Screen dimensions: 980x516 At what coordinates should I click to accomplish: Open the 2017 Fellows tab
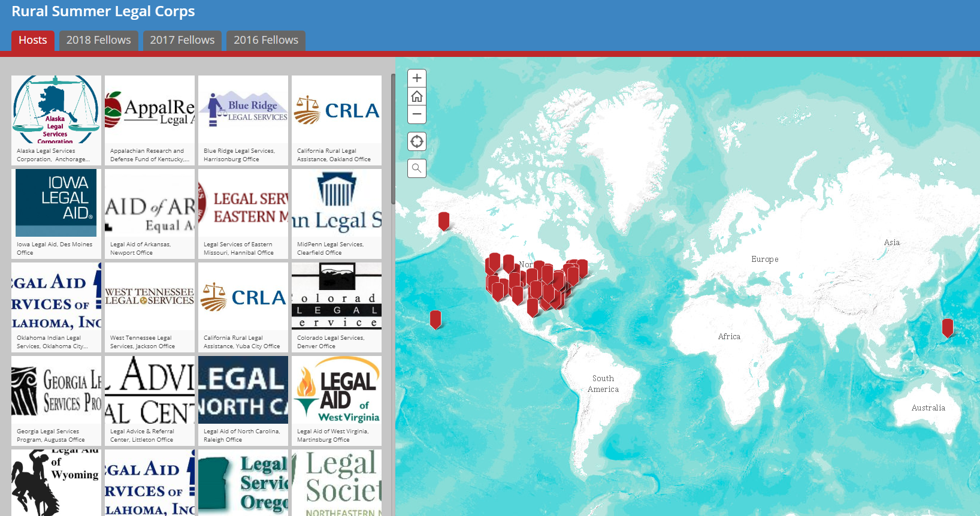[182, 41]
